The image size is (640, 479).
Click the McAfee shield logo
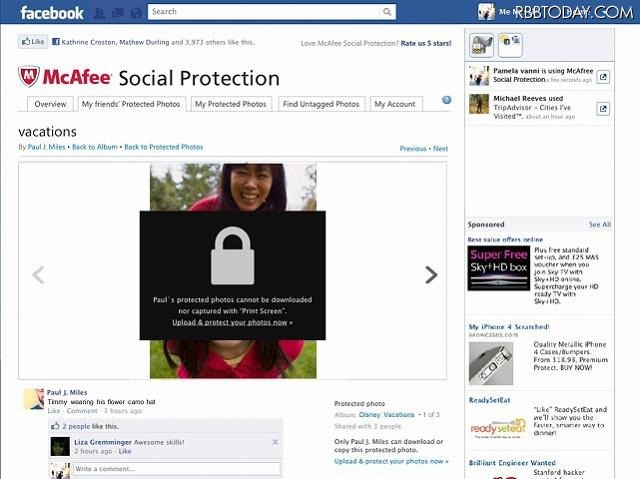(x=29, y=76)
